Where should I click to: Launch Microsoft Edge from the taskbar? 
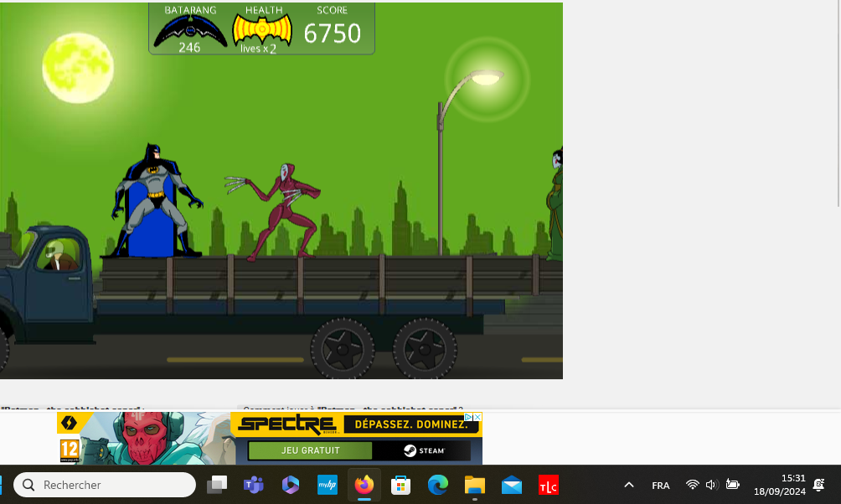(437, 485)
